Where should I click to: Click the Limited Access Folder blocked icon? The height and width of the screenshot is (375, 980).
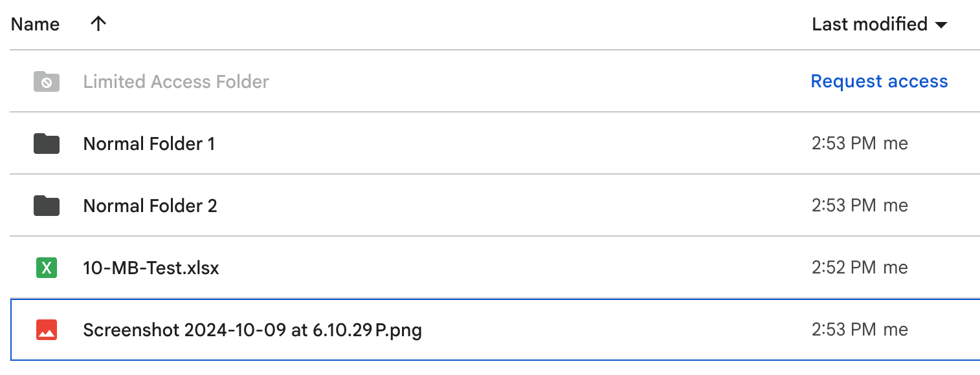(x=45, y=81)
